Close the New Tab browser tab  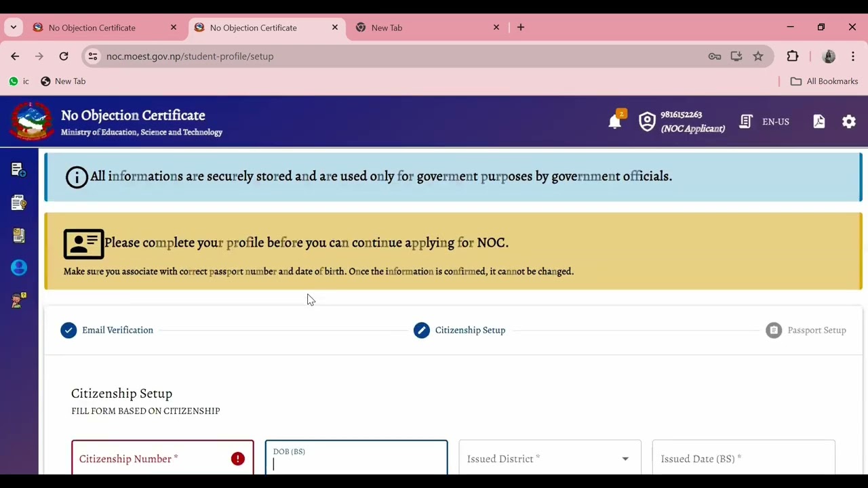point(496,28)
